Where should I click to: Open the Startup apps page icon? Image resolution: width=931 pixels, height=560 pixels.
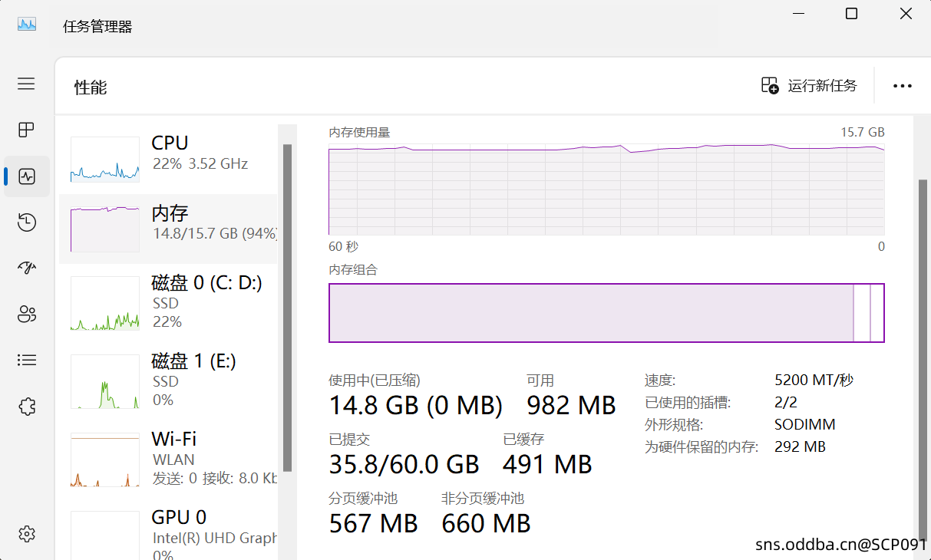coord(27,268)
